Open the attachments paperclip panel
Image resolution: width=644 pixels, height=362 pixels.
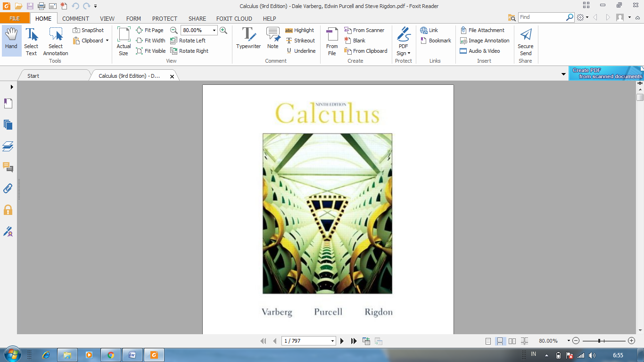(8, 189)
